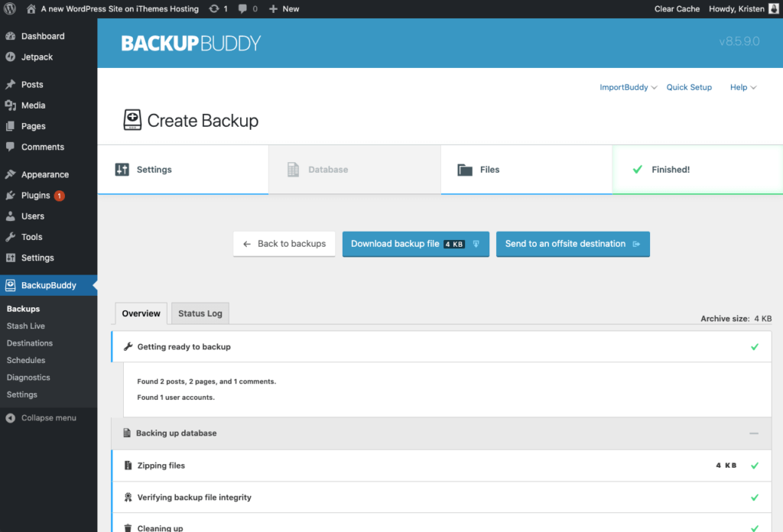Open the Settings step tab
This screenshot has width=783, height=532.
[183, 170]
